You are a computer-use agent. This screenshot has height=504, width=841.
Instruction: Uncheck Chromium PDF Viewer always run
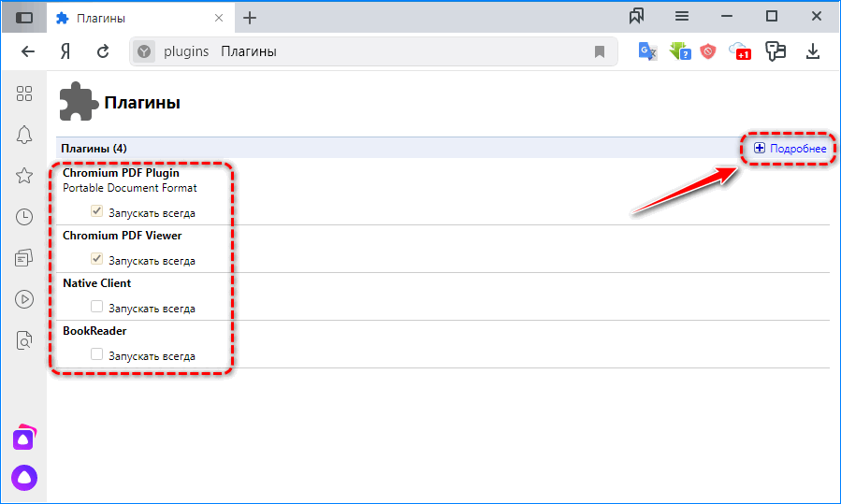pos(96,259)
